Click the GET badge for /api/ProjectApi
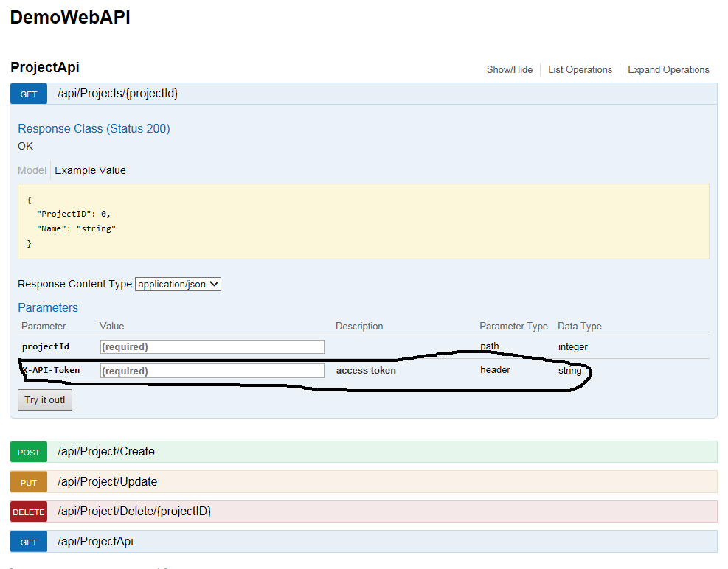The width and height of the screenshot is (728, 569). [x=28, y=542]
